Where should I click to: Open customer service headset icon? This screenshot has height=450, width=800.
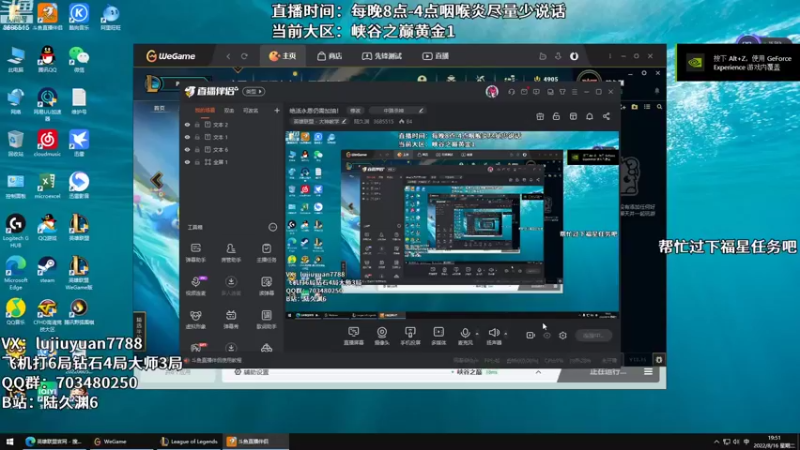click(x=511, y=92)
